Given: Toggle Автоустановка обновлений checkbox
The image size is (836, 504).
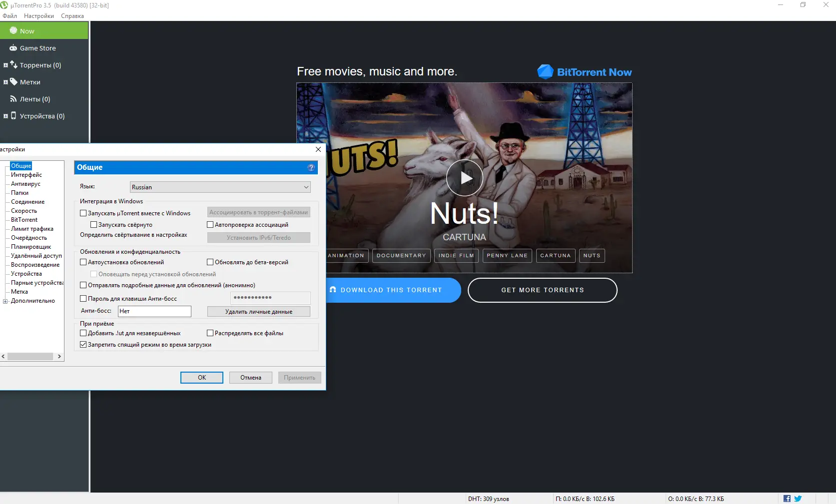Looking at the screenshot, I should 83,262.
